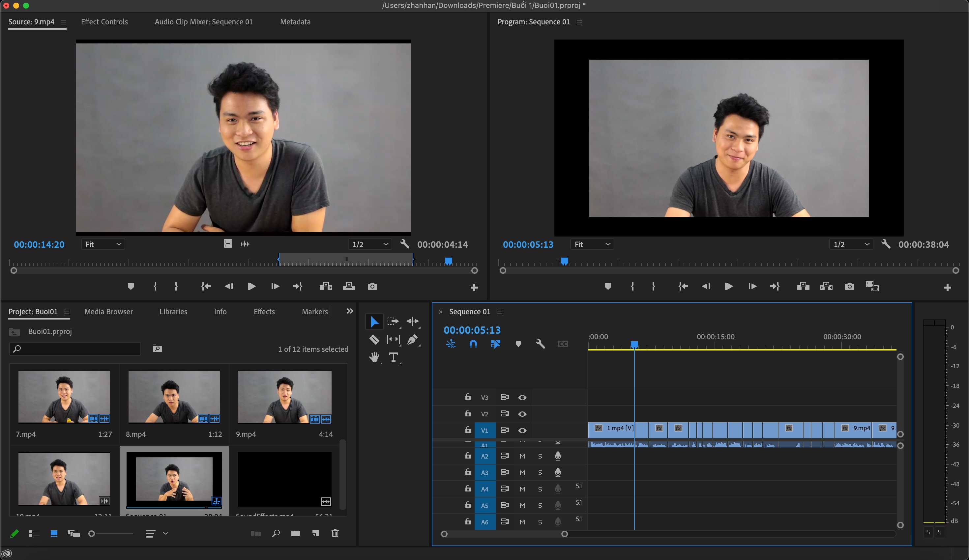Select the Razor tool

coord(374,339)
